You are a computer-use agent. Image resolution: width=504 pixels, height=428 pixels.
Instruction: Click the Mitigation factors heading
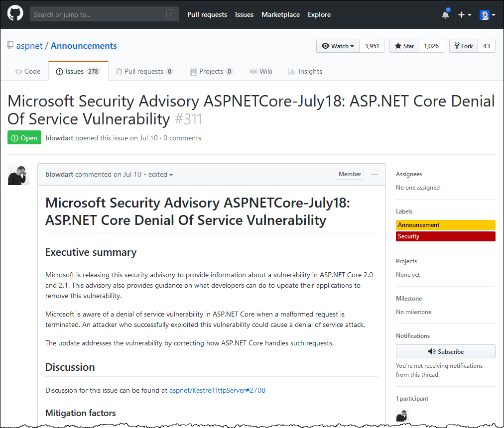80,413
